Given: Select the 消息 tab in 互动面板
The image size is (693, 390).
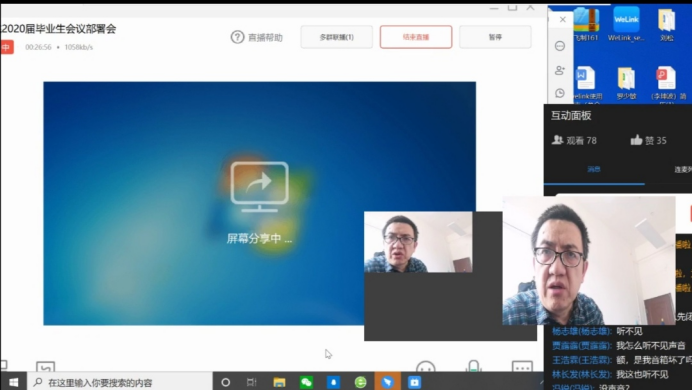Looking at the screenshot, I should click(594, 169).
